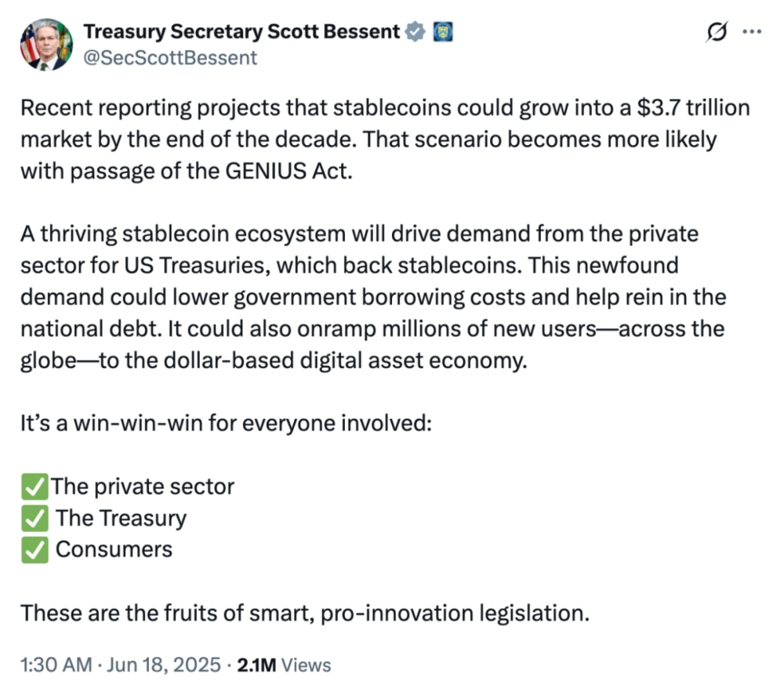Click the Grok slashed-circle icon

[716, 33]
